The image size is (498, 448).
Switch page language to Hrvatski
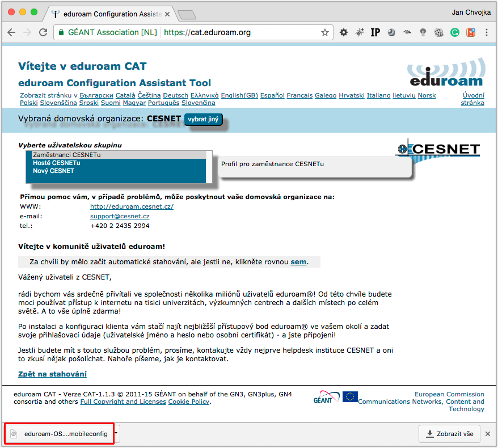(x=352, y=96)
